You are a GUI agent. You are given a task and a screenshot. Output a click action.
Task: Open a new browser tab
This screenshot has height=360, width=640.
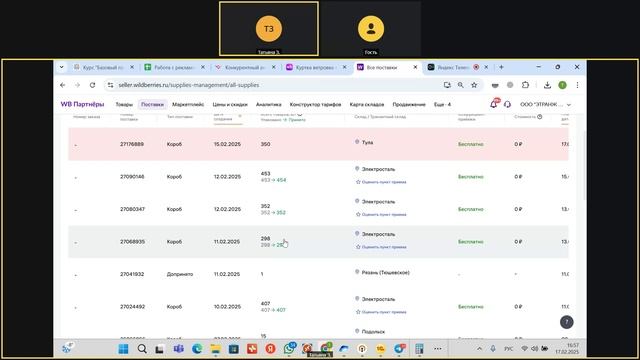(501, 67)
